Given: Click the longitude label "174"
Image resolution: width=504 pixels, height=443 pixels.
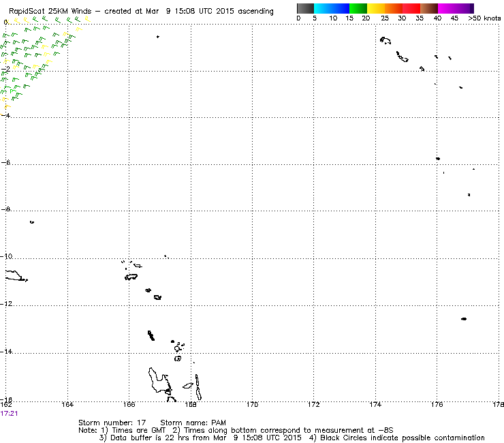Looking at the screenshot, I should point(375,404).
